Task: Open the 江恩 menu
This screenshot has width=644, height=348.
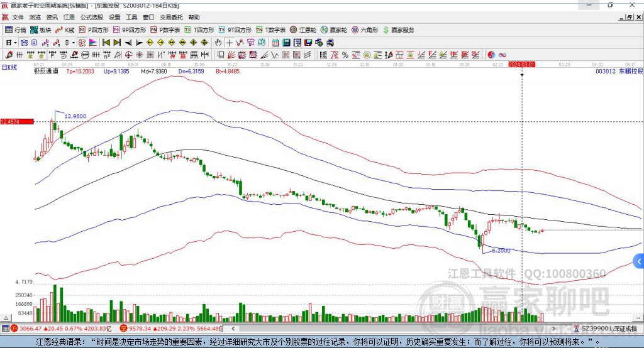Action: click(x=69, y=17)
